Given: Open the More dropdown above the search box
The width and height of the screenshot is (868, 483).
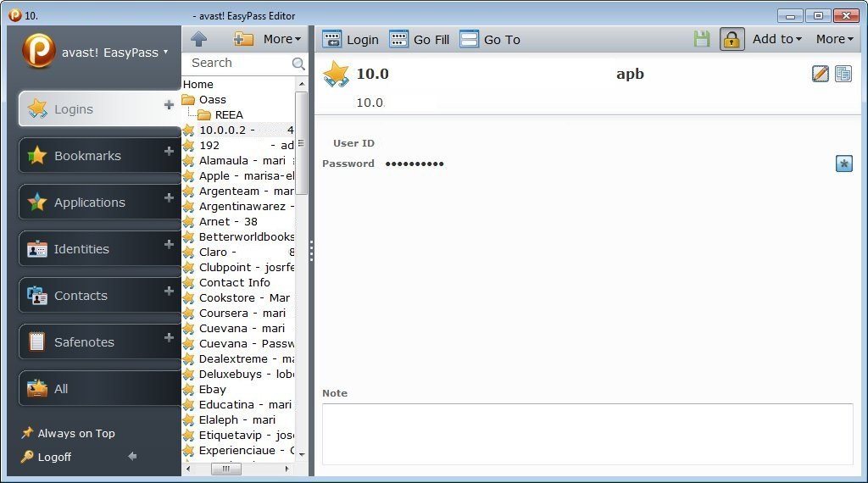Looking at the screenshot, I should tap(281, 39).
